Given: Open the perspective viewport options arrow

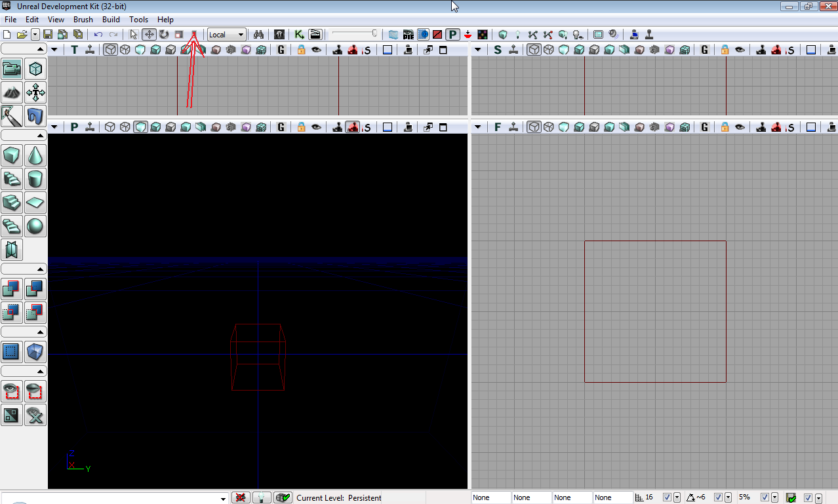Looking at the screenshot, I should [54, 127].
